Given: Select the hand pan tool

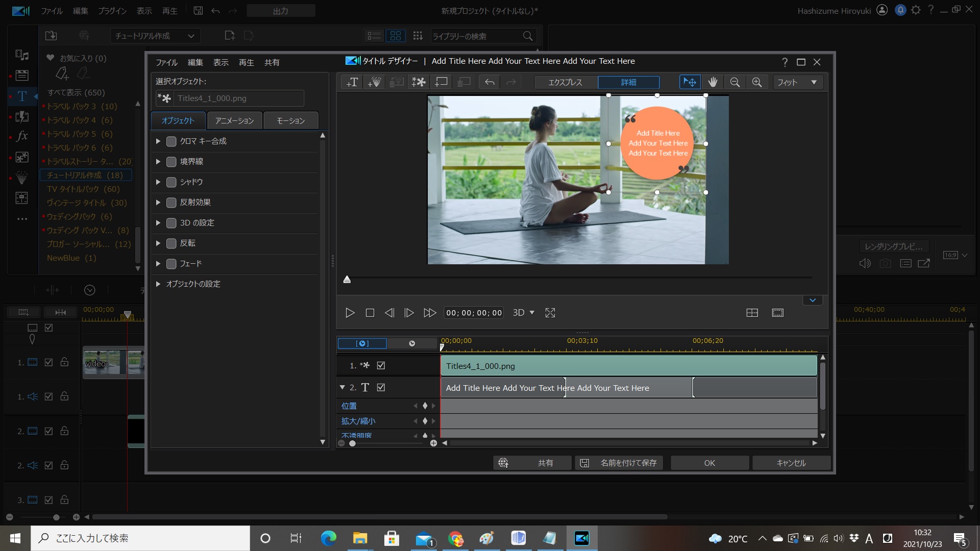Looking at the screenshot, I should point(713,82).
